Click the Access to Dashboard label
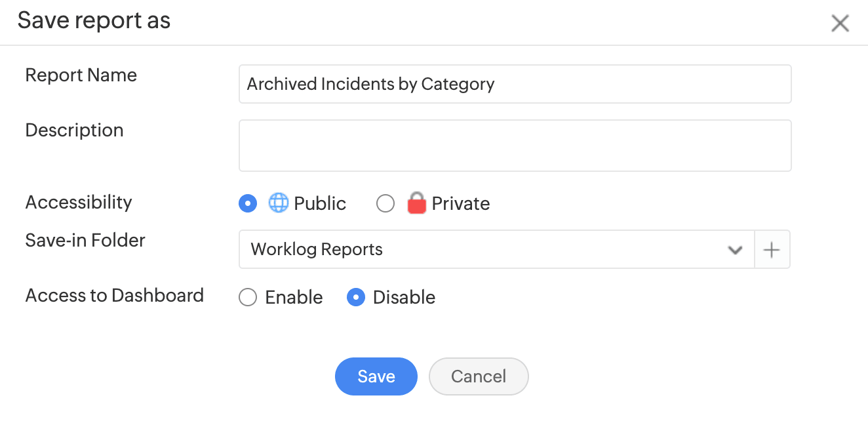Image resolution: width=868 pixels, height=425 pixels. coord(114,296)
